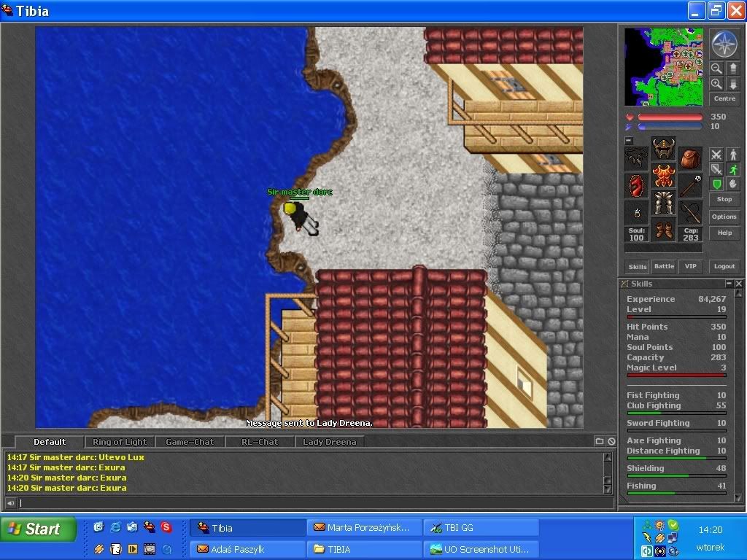
Task: Click the plate legs equipment slot
Action: (664, 203)
